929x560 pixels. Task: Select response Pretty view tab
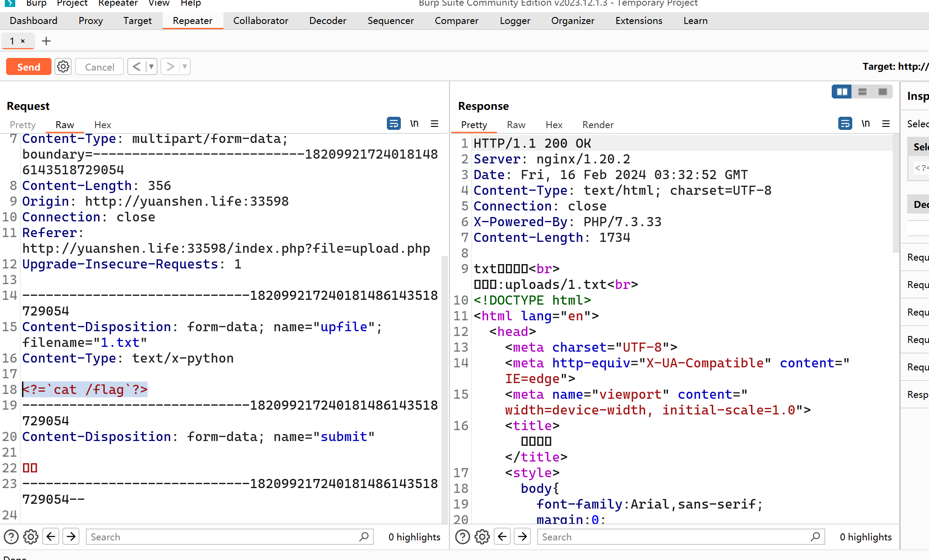pyautogui.click(x=474, y=125)
